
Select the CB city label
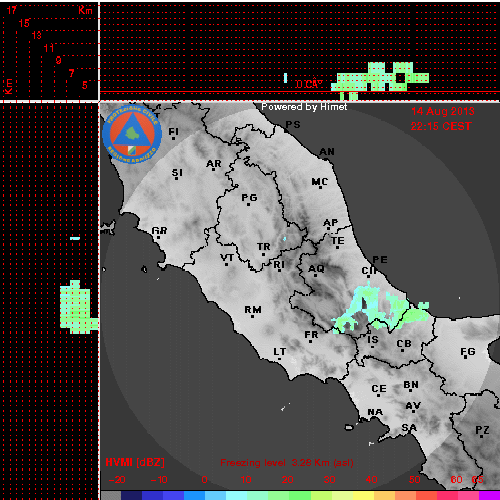point(404,344)
